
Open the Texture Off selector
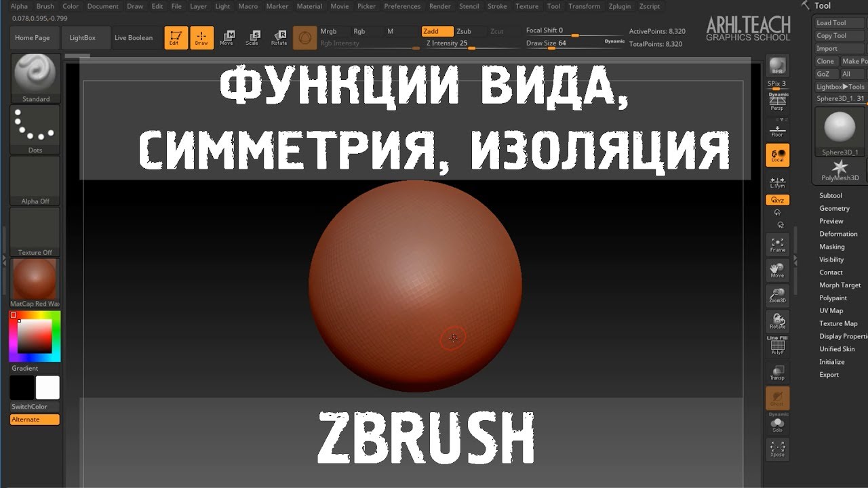(x=35, y=232)
